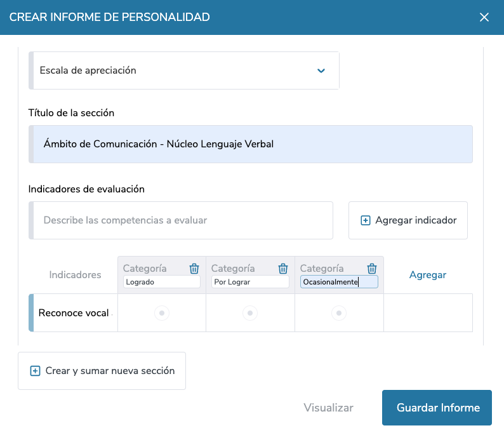This screenshot has height=435, width=504.
Task: Select Logrado radio for Reconoce vocal
Action: (162, 313)
